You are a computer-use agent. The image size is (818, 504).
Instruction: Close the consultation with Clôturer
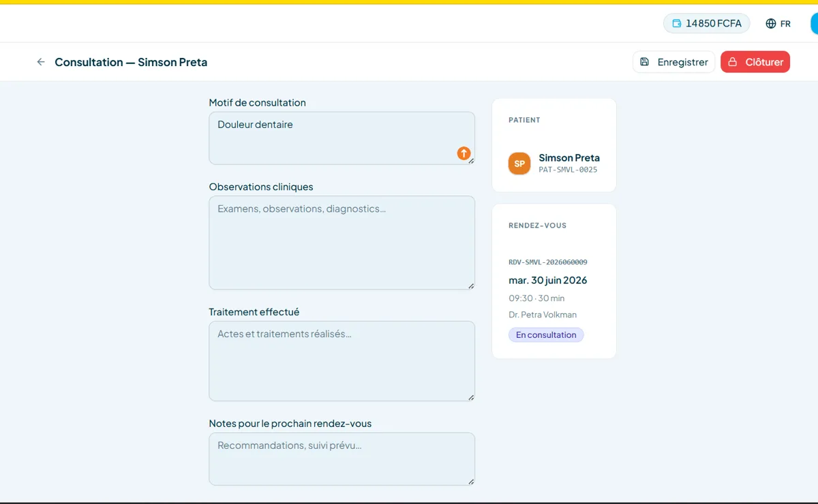pos(755,62)
